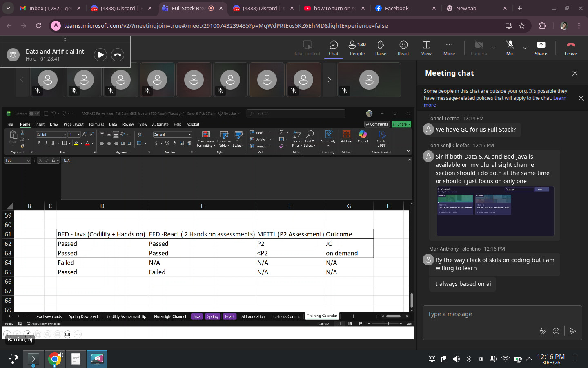Viewport: 588px width, 368px height.
Task: Show next participants in the video strip
Action: click(329, 80)
